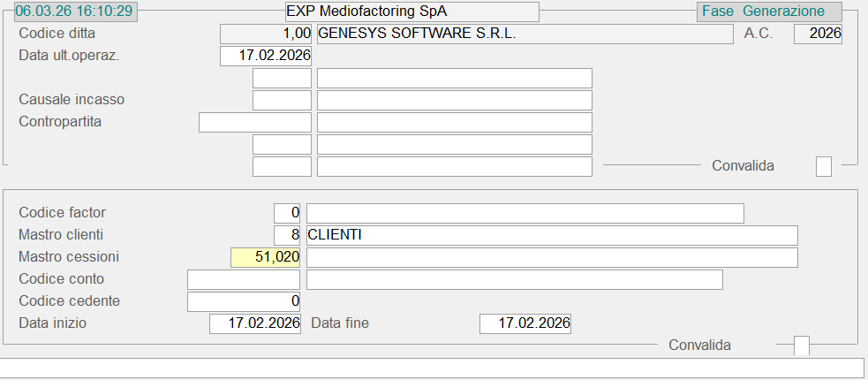Click the A.C. year field showing 2026
The height and width of the screenshot is (380, 868).
pos(818,34)
